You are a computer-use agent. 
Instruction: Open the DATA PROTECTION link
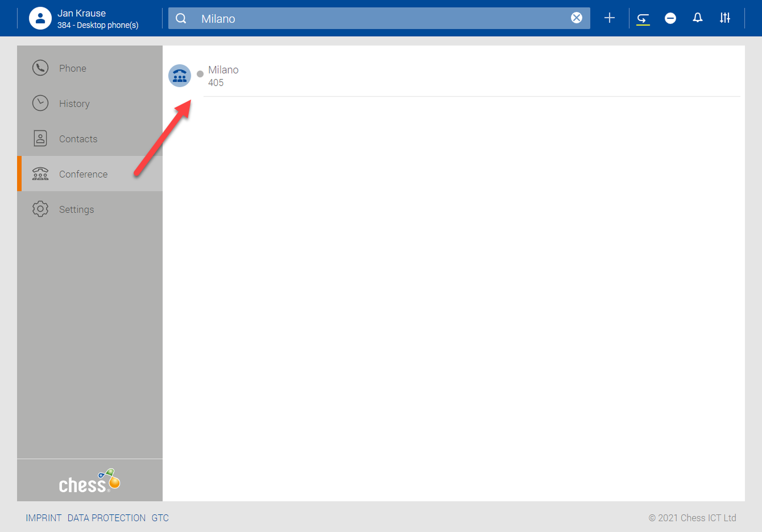pos(106,518)
